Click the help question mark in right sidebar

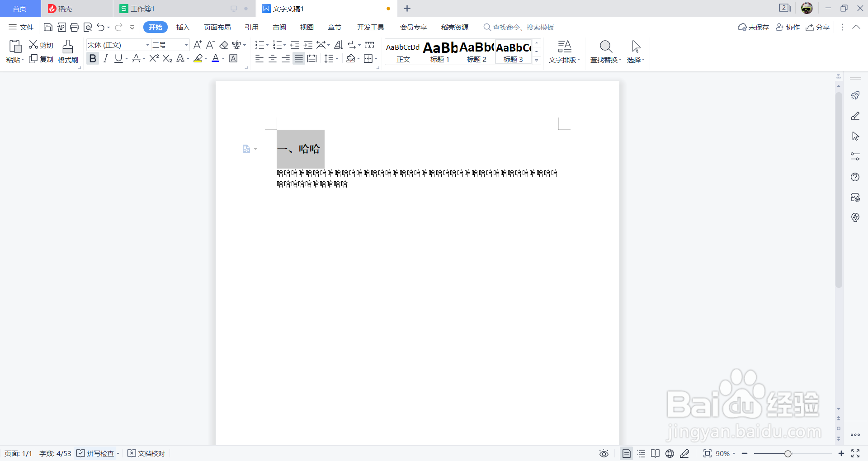(x=855, y=177)
